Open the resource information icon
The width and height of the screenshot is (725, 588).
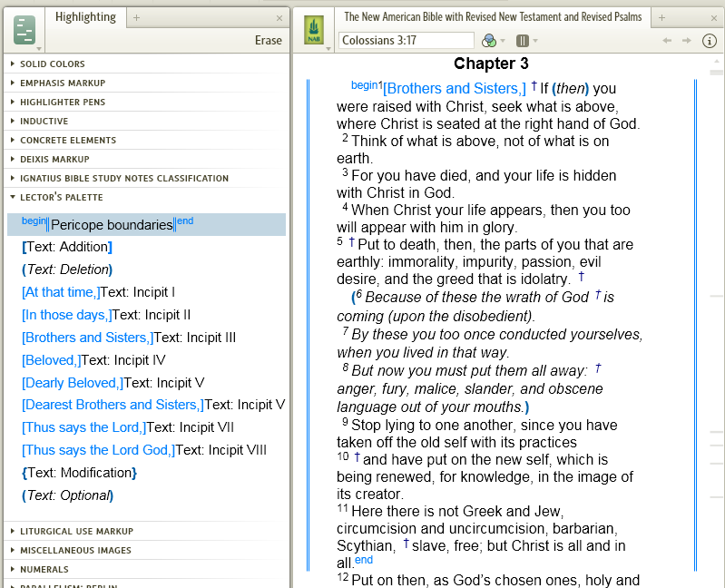coord(710,41)
